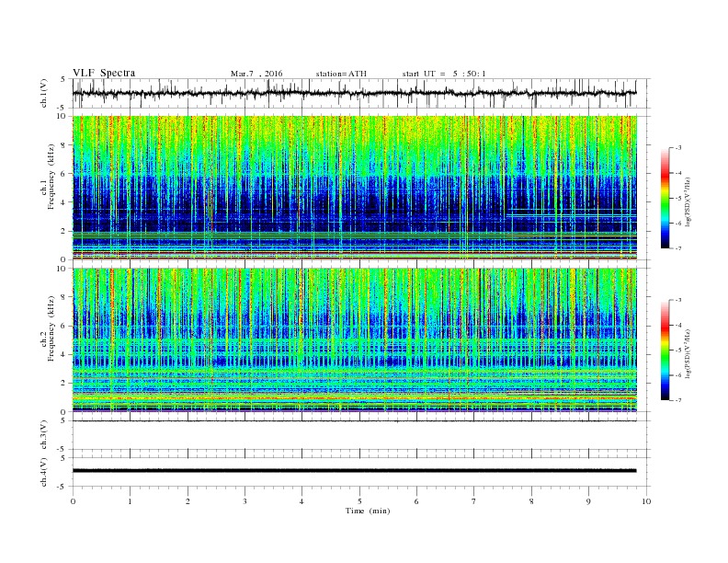Image resolution: width=728 pixels, height=563 pixels.
Task: Click the "9" tick label on time axis
Action: (588, 501)
